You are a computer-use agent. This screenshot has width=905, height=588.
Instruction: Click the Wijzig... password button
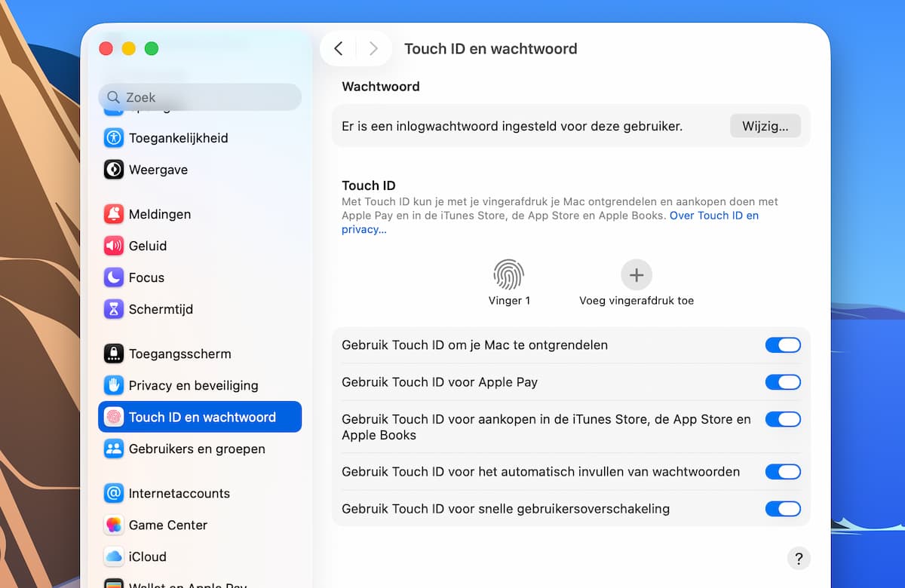tap(765, 126)
